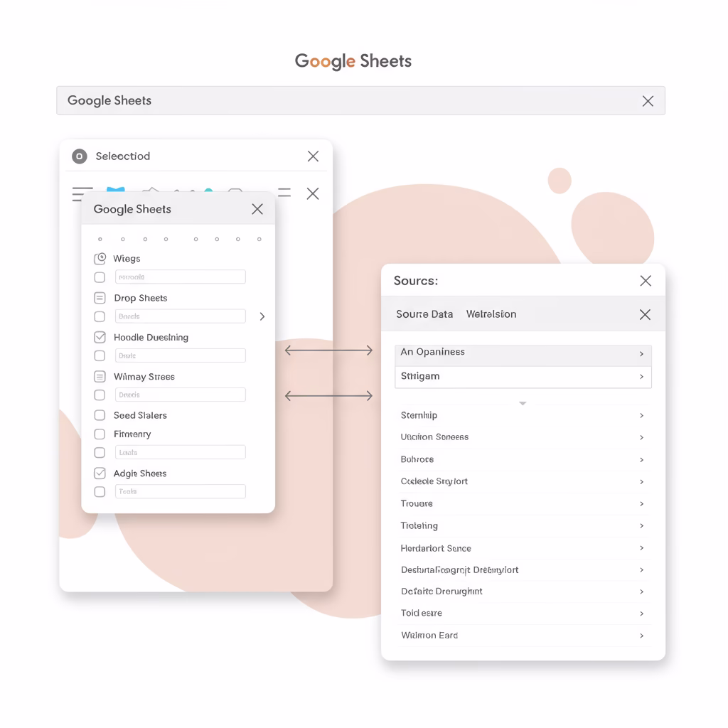Click the small dropdown triangle below Strigam
728x728 pixels.
(x=523, y=404)
